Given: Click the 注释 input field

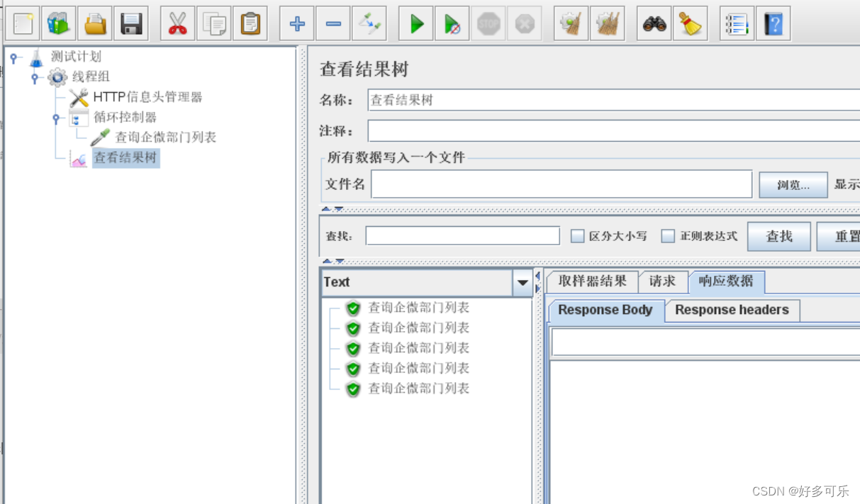Looking at the screenshot, I should pos(613,131).
